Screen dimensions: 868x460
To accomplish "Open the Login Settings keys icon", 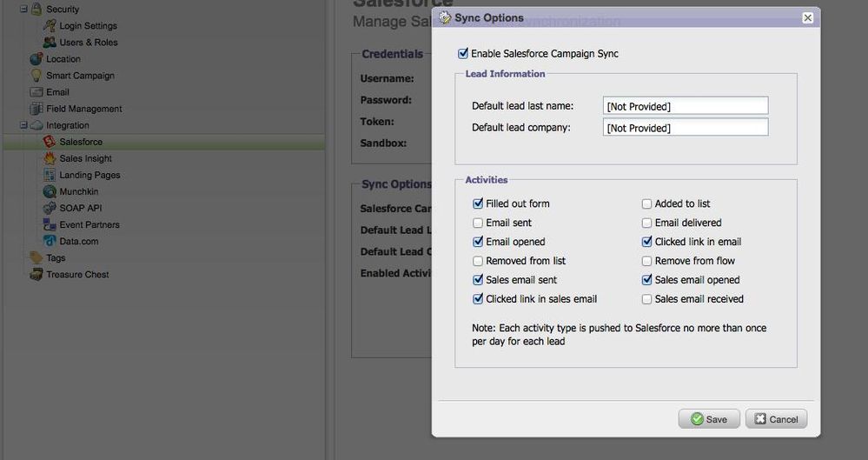I will click(x=50, y=25).
